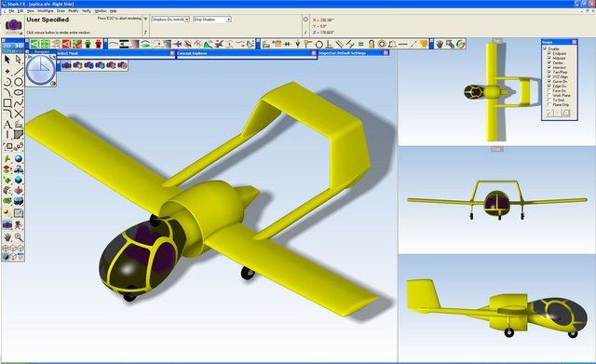596x364 pixels.
Task: Select the spline curve tool
Action: [19, 103]
